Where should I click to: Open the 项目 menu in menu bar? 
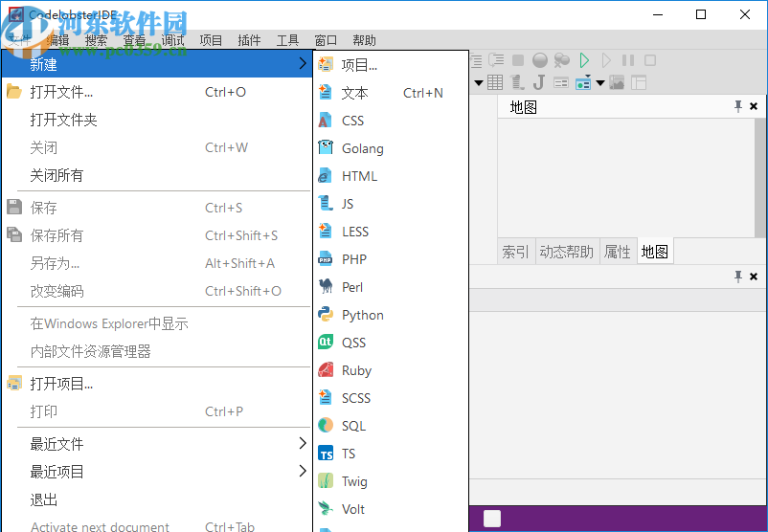[x=211, y=40]
